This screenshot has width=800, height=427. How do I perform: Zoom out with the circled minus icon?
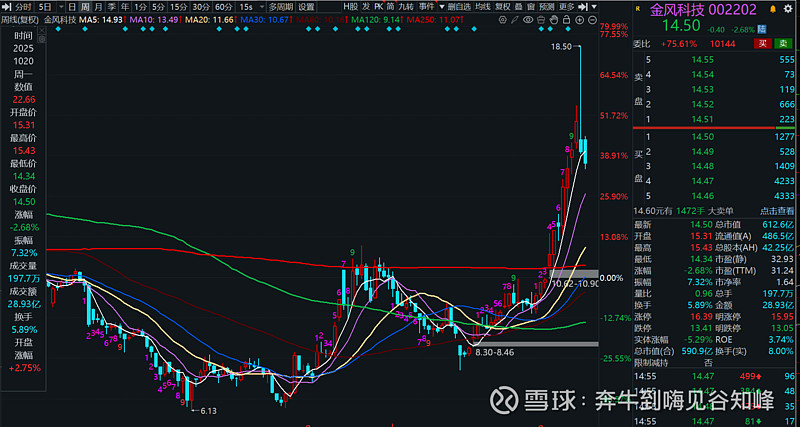coord(592,19)
